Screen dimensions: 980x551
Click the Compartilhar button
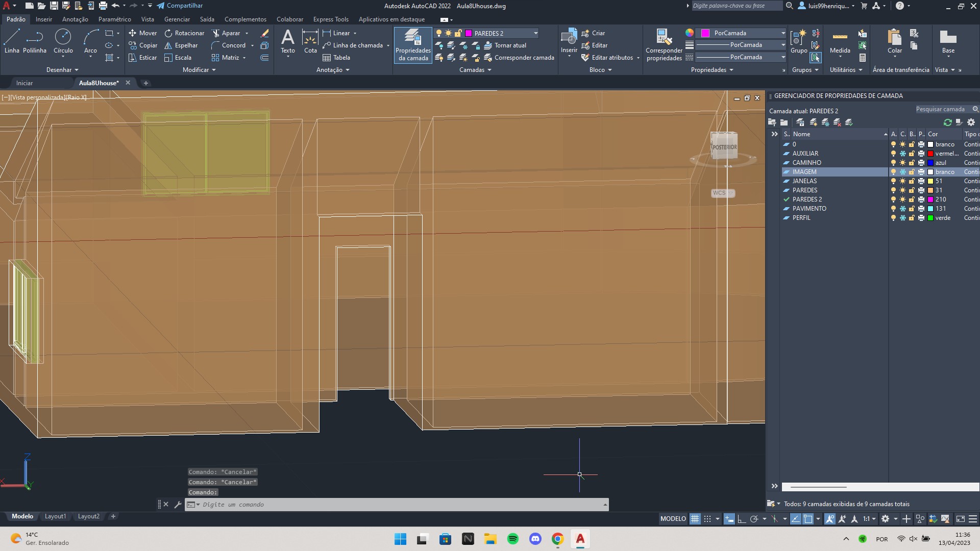pos(180,6)
